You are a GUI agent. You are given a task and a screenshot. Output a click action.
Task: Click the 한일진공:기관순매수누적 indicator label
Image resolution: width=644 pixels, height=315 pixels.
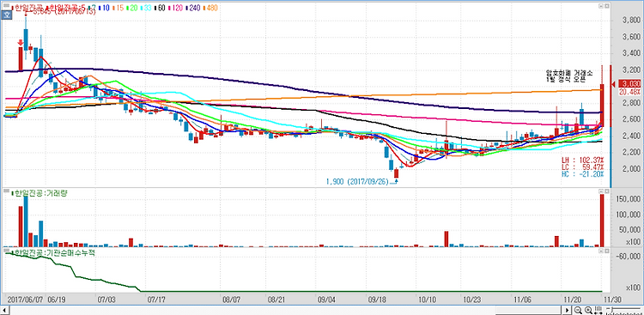click(x=53, y=253)
